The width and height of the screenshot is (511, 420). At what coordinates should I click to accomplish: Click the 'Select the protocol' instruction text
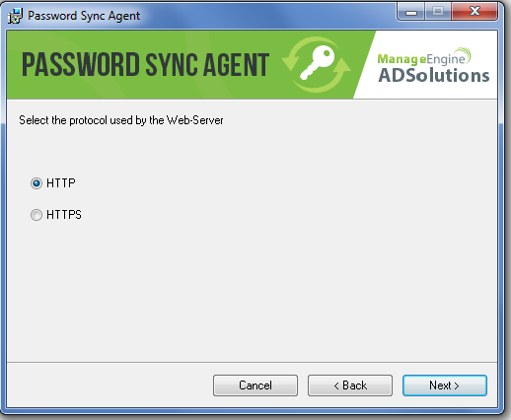point(121,120)
